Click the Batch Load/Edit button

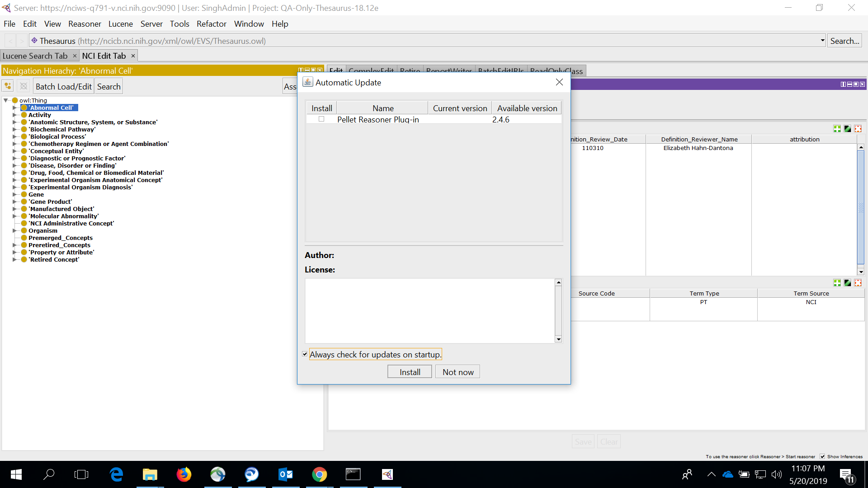tap(63, 86)
